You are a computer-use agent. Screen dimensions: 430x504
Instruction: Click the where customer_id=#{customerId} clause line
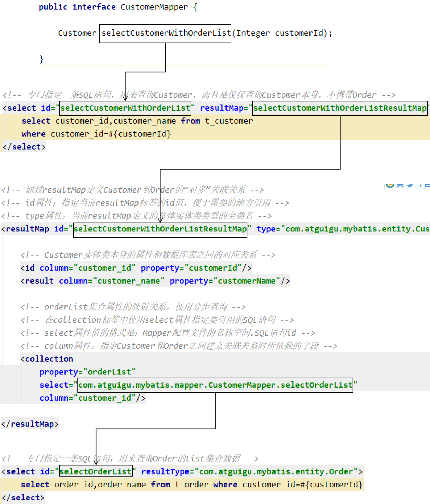click(96, 134)
